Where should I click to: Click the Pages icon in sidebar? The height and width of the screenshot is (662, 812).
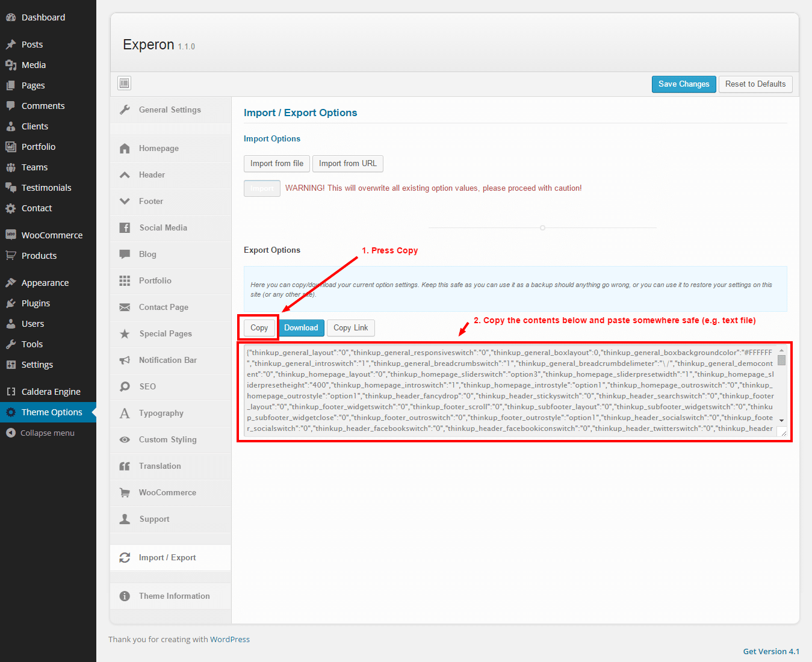[11, 85]
